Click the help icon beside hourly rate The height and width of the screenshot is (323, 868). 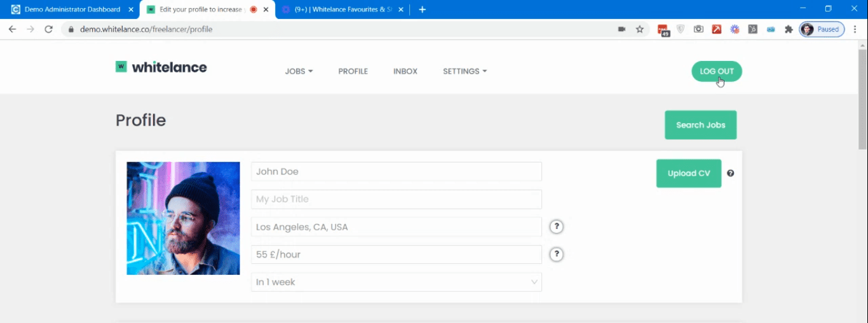tap(557, 254)
